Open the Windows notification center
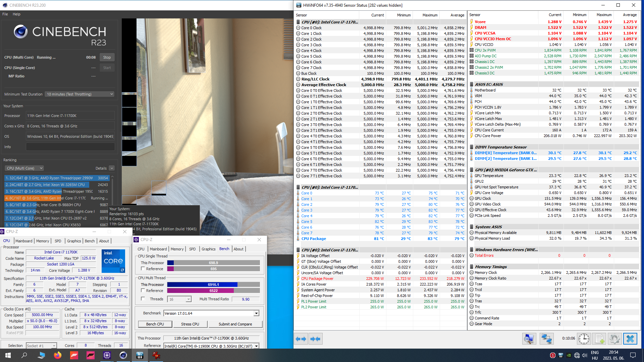644x362 pixels. pos(633,355)
